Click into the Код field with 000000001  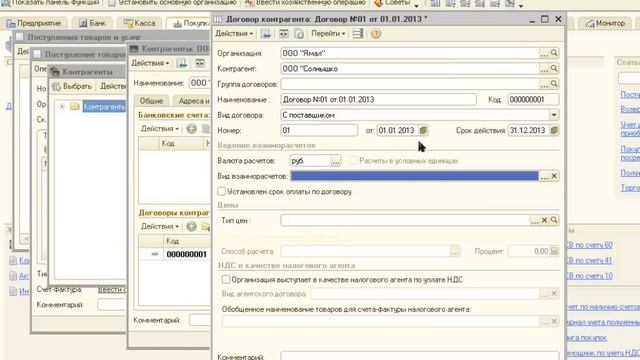(533, 100)
